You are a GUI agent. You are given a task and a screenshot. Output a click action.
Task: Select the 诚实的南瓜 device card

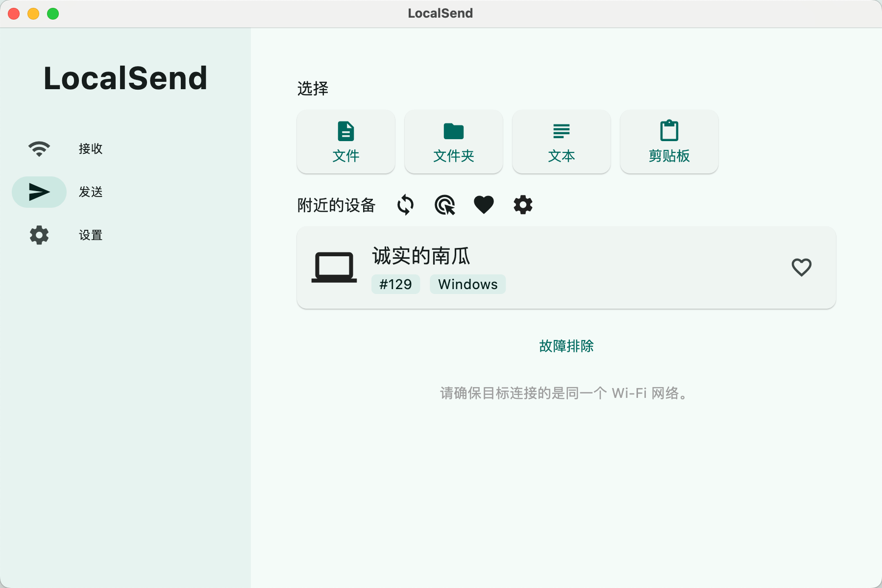click(x=566, y=268)
